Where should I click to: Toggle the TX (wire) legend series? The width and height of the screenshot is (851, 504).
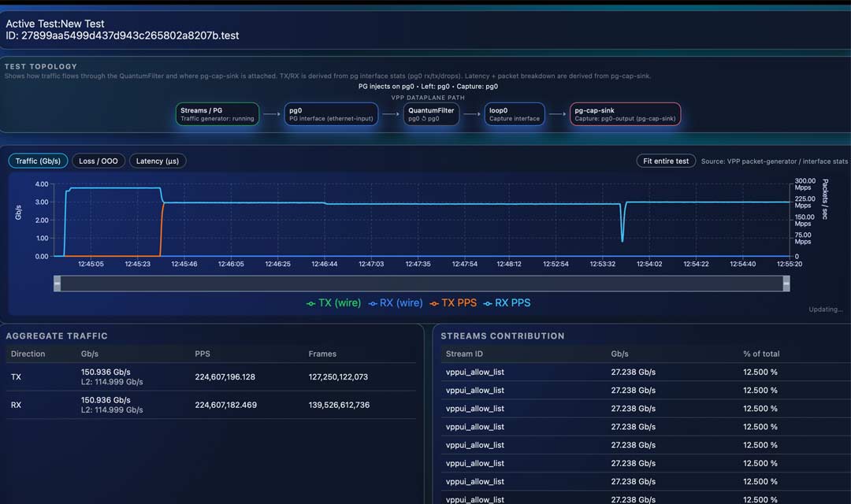point(333,302)
